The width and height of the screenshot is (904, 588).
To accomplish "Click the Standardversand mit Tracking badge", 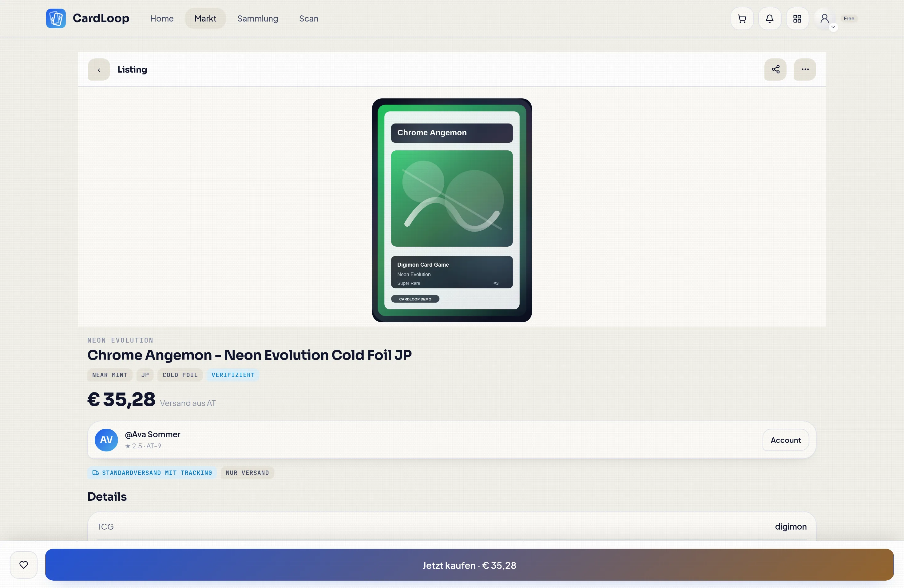I will tap(152, 473).
